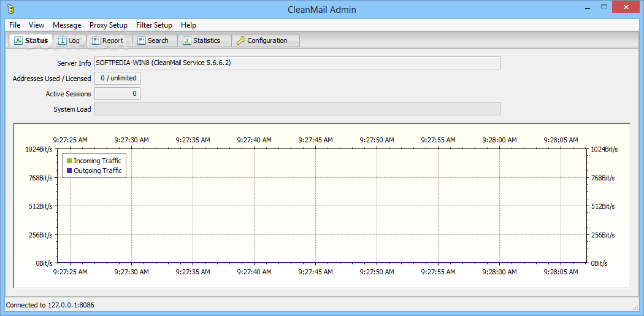Close the CleanMail Admin window

click(x=626, y=7)
